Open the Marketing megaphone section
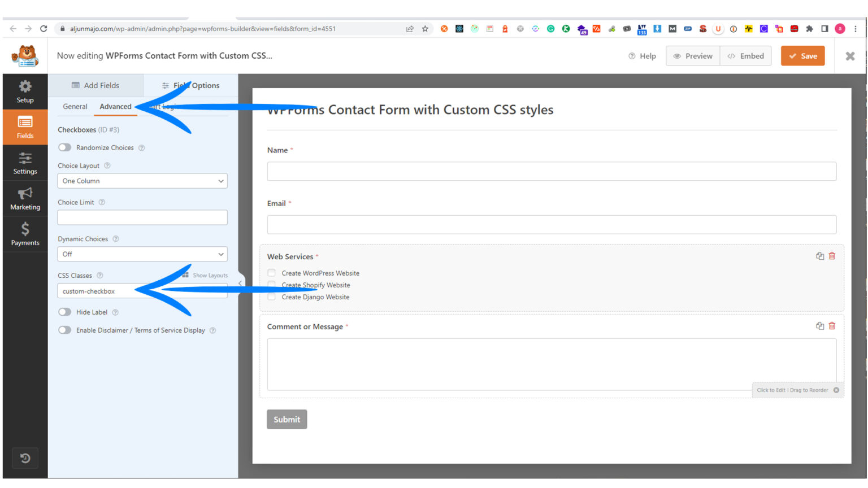Viewport: 868px width, 488px height. pyautogui.click(x=25, y=199)
